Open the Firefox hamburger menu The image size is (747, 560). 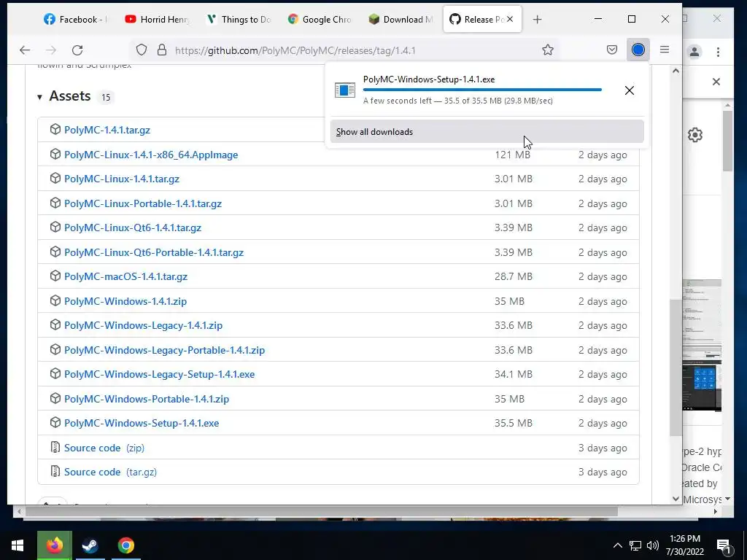665,50
